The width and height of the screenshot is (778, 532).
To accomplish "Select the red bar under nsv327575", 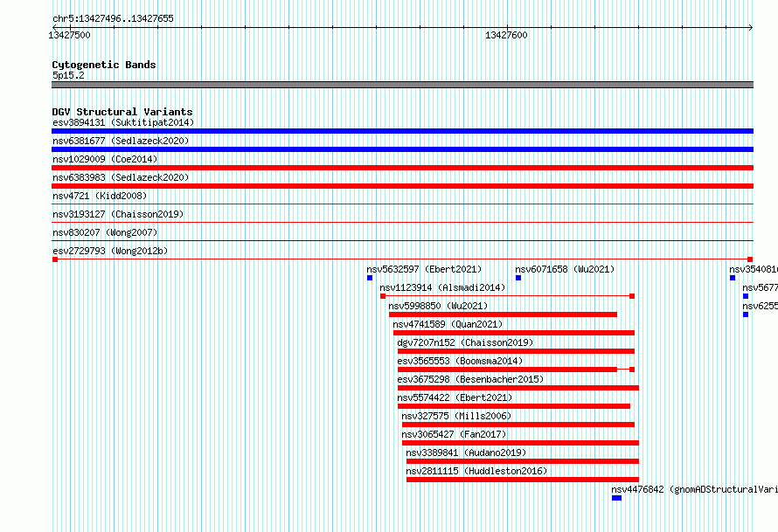I will tap(518, 425).
